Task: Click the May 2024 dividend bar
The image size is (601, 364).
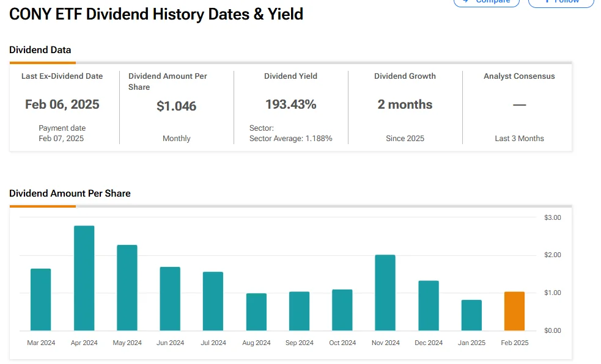Action: [127, 288]
